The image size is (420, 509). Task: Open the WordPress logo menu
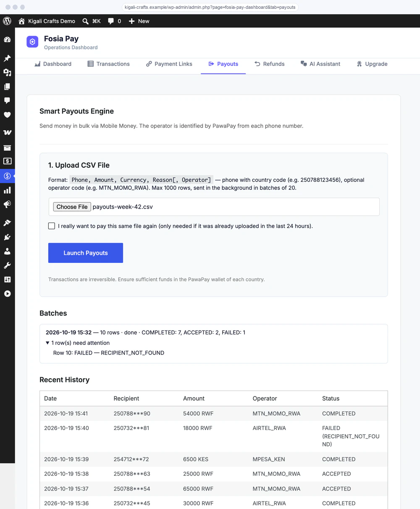pos(7,21)
